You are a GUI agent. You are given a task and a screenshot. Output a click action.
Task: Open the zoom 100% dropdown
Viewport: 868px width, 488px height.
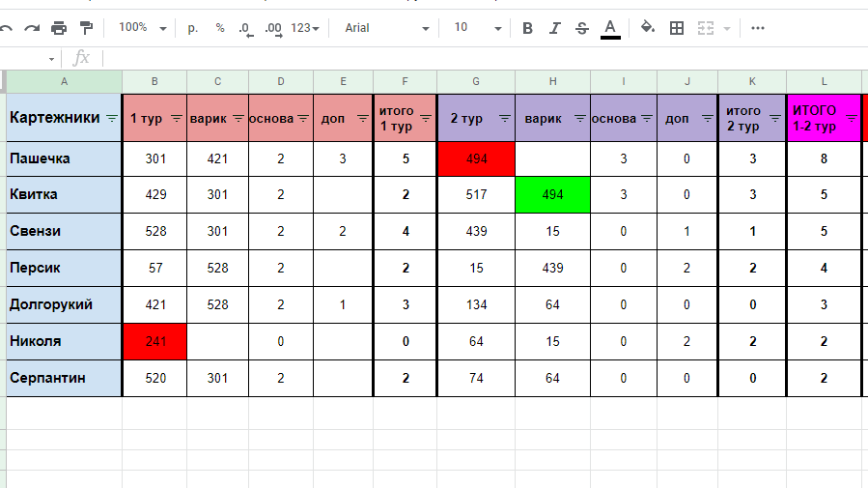point(142,28)
